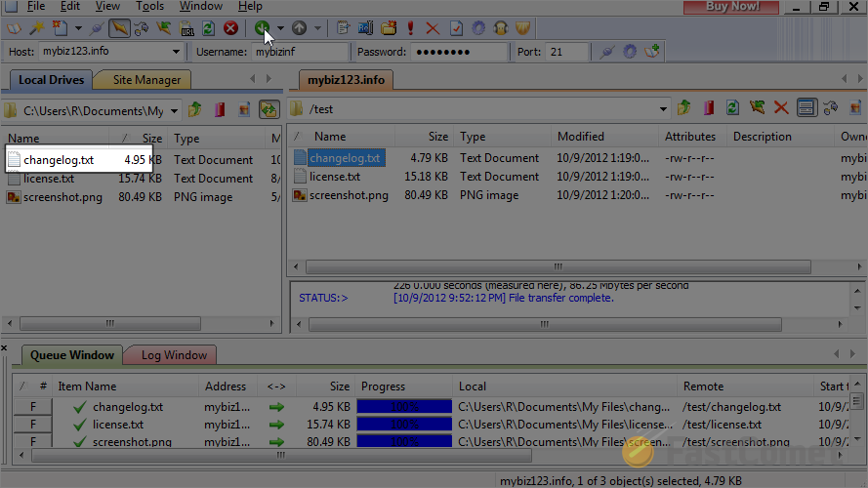Toggle the remote pane detail view button

click(806, 107)
